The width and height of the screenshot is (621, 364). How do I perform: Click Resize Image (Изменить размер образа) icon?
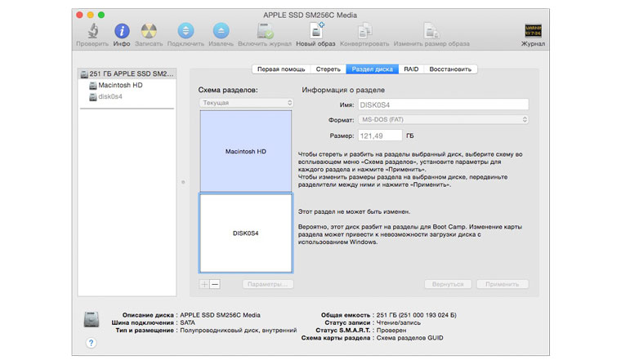pos(431,31)
